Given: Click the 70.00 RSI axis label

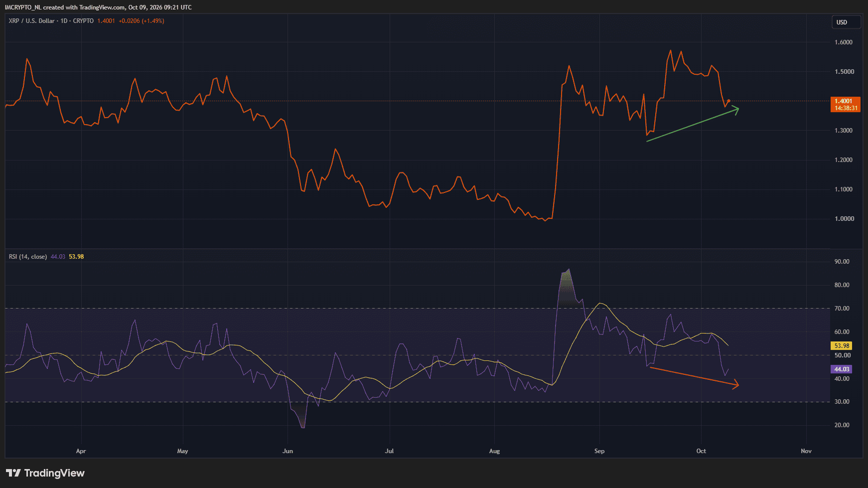Looking at the screenshot, I should [842, 309].
